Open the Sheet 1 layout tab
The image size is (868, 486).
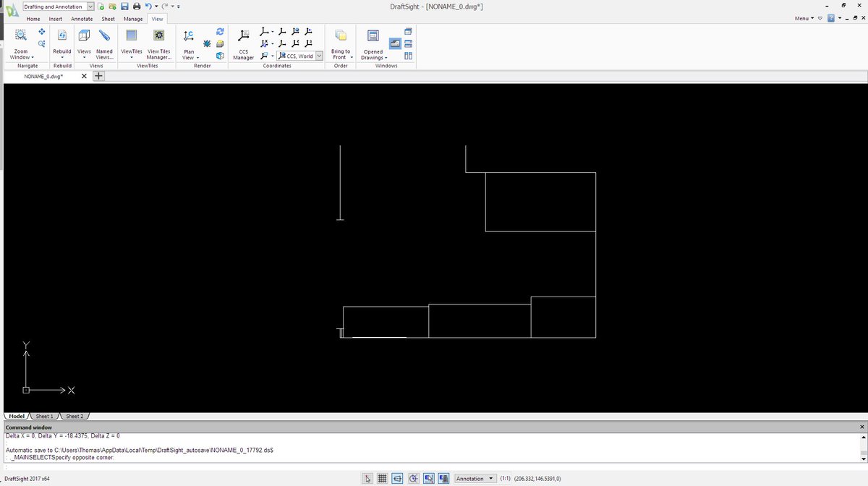44,417
